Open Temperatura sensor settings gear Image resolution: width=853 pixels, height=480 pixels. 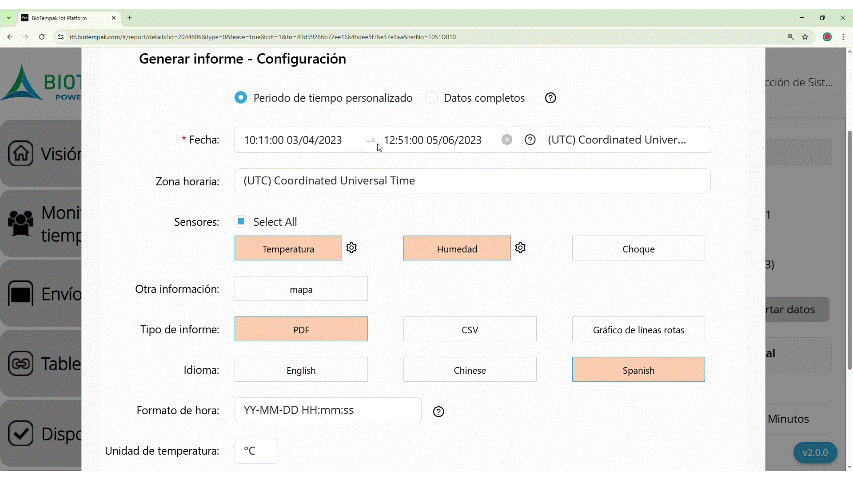[x=352, y=248]
